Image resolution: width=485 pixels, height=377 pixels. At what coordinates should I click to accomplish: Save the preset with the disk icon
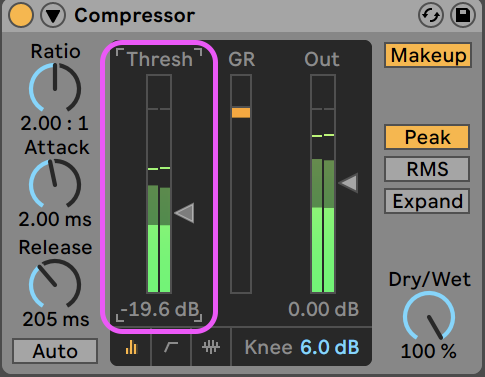(x=463, y=15)
